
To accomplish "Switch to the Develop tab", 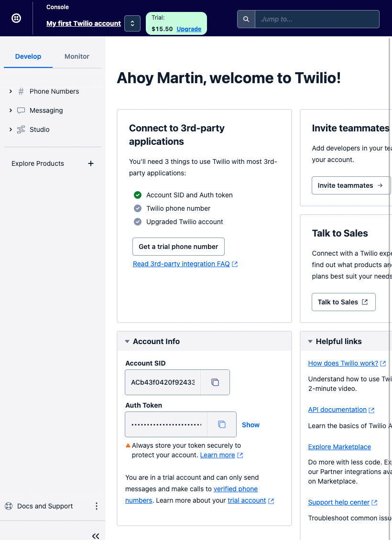I will click(x=28, y=56).
